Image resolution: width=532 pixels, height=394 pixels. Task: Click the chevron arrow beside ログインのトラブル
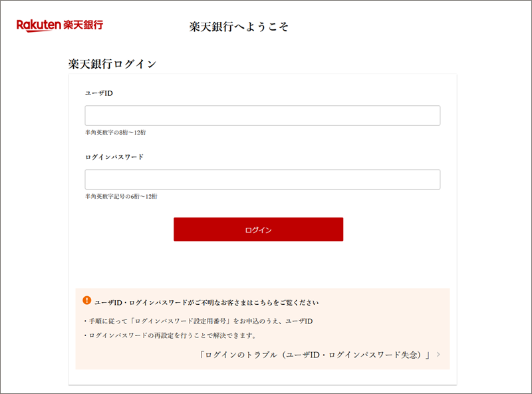point(439,355)
